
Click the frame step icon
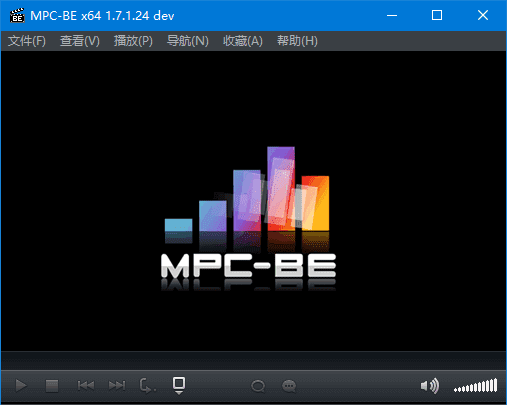click(147, 386)
